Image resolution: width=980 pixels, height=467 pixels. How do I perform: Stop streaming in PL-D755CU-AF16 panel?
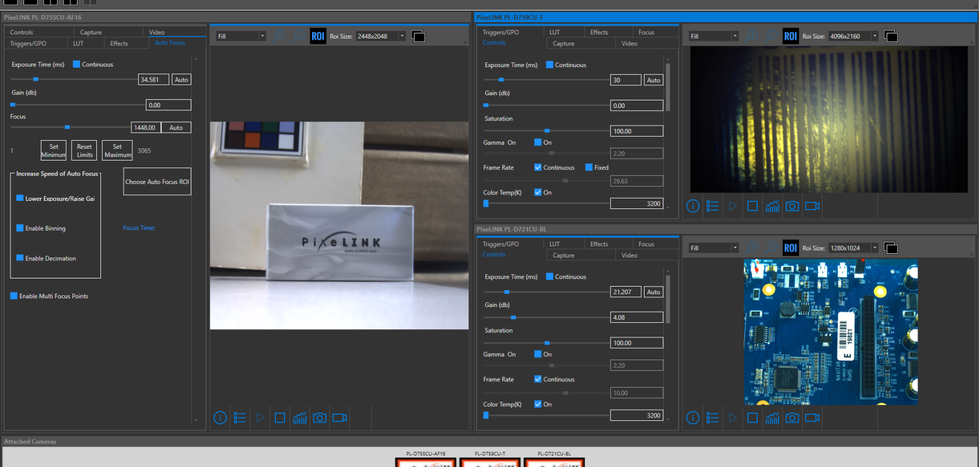pos(280,418)
